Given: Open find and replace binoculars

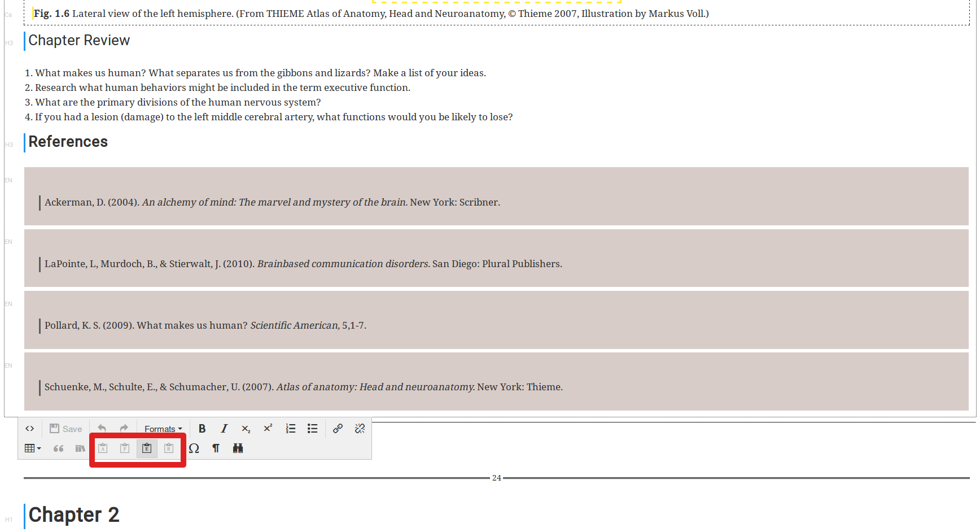Looking at the screenshot, I should coord(238,448).
